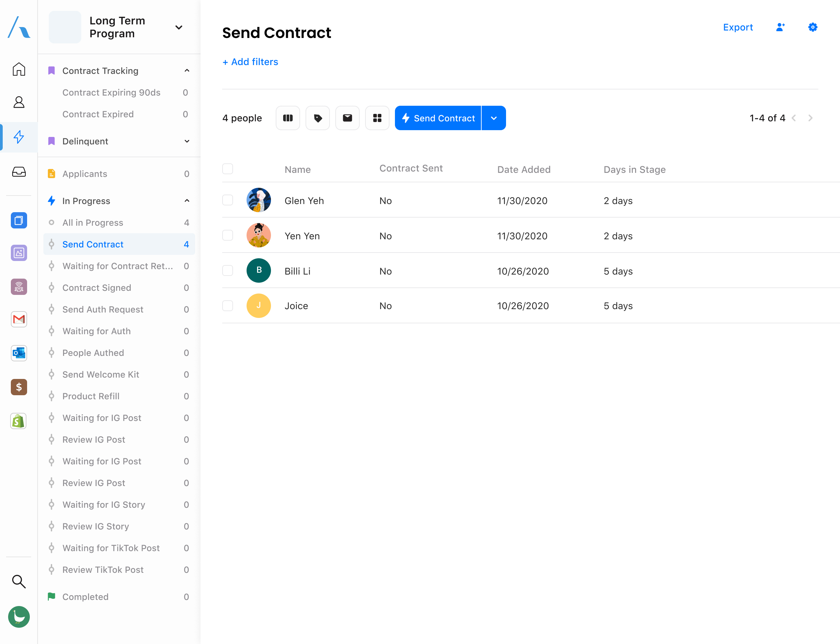Screen dimensions: 840x644
Task: Click the tag icon in toolbar
Action: click(x=317, y=118)
